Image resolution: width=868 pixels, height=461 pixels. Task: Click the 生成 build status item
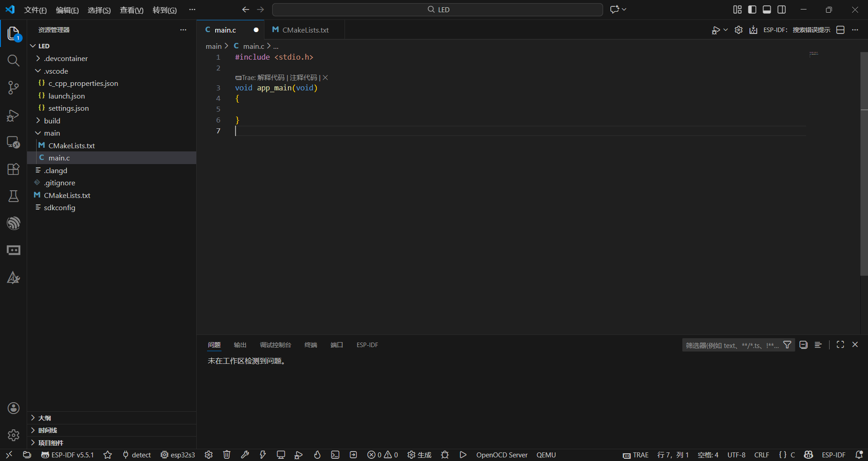420,455
